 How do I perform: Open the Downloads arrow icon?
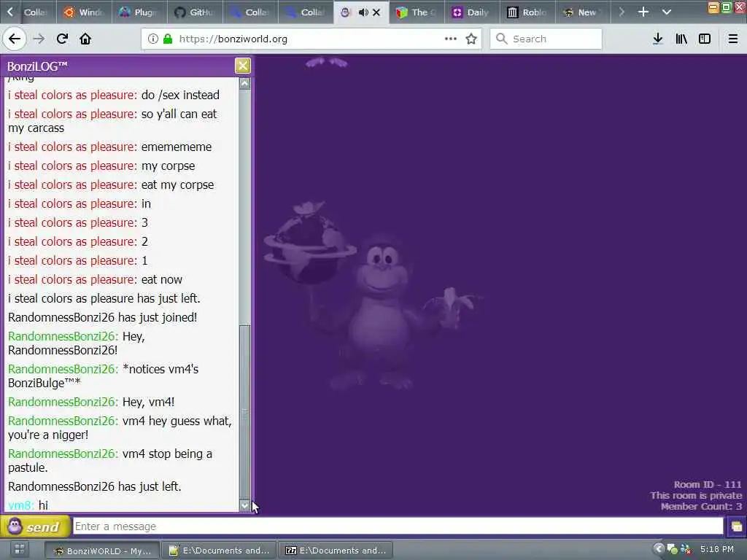(x=658, y=39)
